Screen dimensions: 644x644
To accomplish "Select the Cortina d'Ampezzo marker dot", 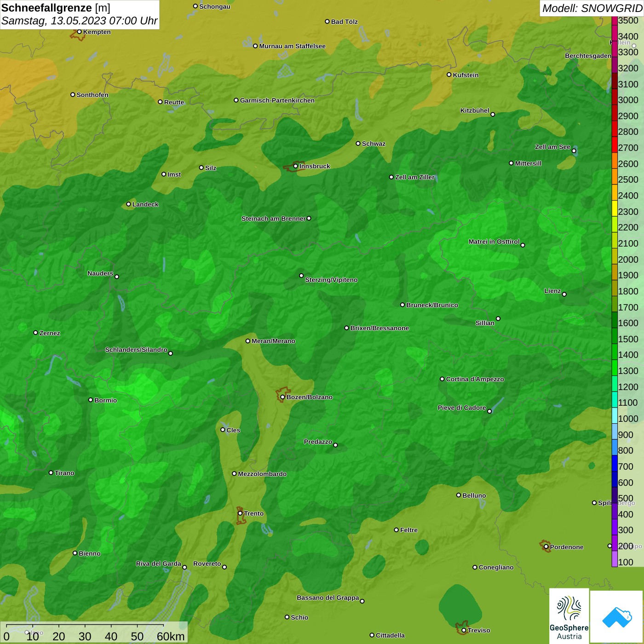I will (x=442, y=379).
